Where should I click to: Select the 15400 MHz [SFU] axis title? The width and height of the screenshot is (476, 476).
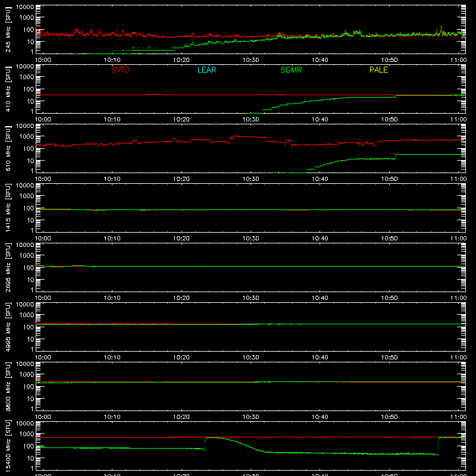click(8, 446)
